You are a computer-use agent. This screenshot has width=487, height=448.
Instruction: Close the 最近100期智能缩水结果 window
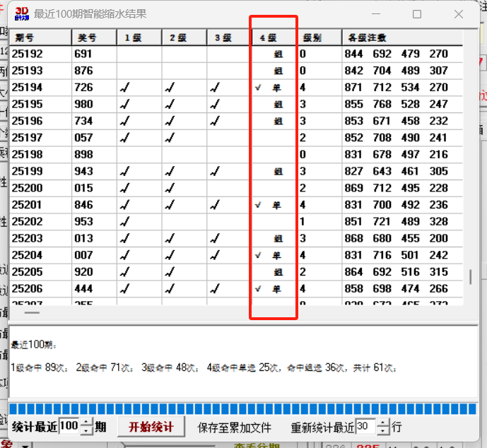pyautogui.click(x=459, y=14)
